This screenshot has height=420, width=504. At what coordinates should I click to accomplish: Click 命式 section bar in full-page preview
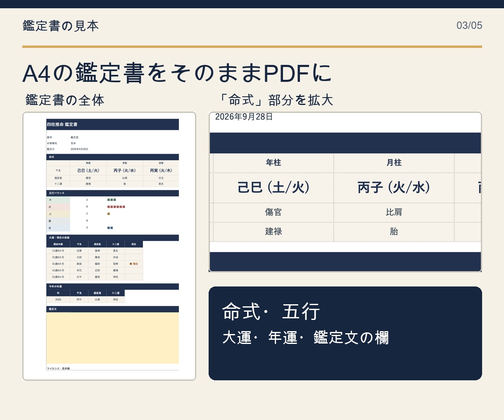pos(112,157)
